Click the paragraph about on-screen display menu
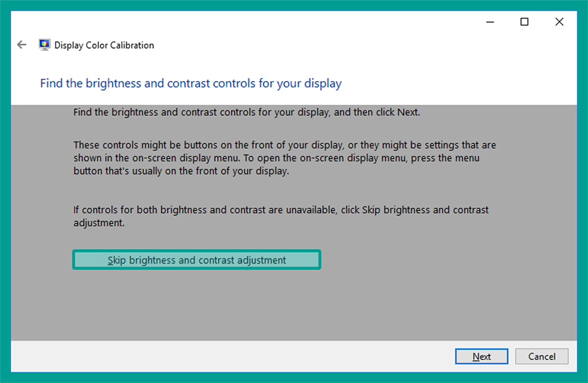The height and width of the screenshot is (383, 588). tap(285, 158)
